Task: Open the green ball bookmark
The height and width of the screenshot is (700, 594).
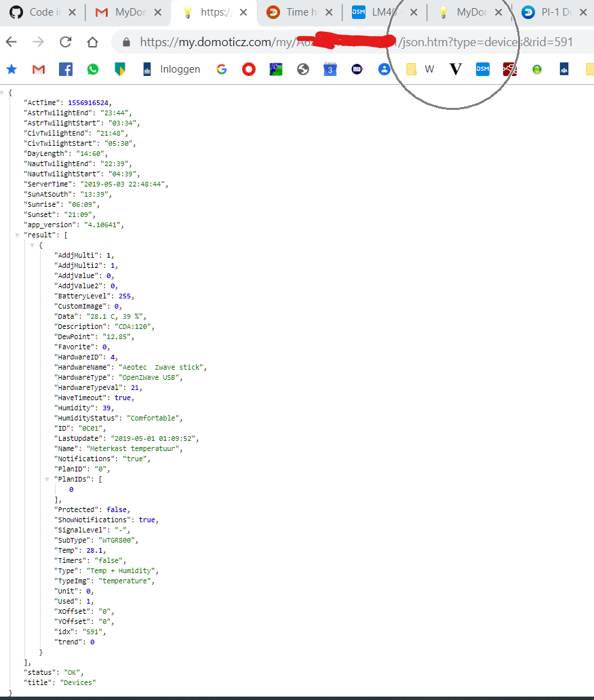Action: tap(537, 69)
